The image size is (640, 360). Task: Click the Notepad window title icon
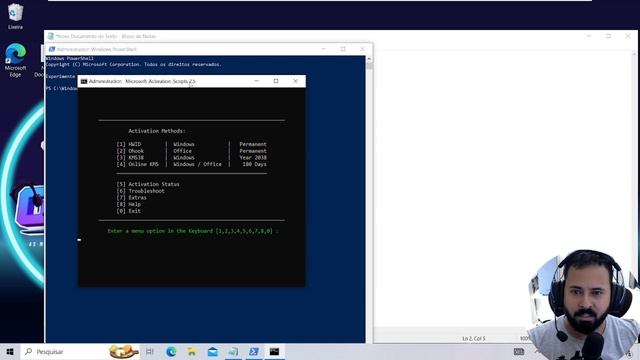[x=51, y=36]
